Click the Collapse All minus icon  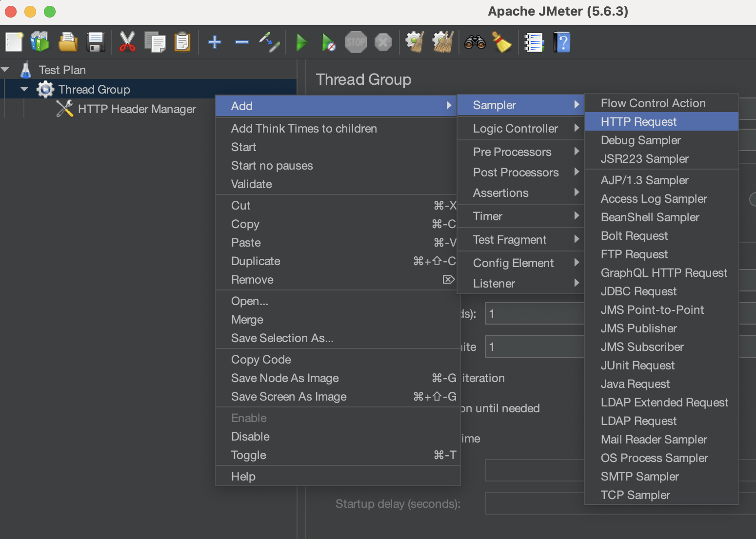click(242, 42)
